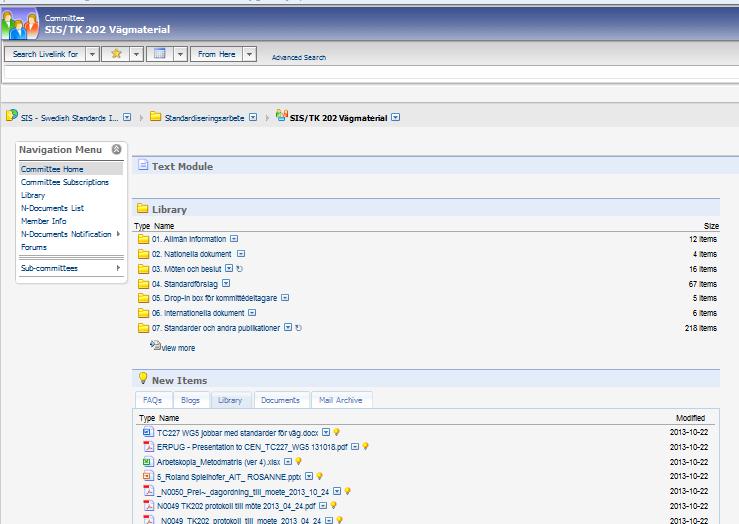This screenshot has height=524, width=739.
Task: Open the From Here dropdown arrow
Action: pyautogui.click(x=249, y=54)
